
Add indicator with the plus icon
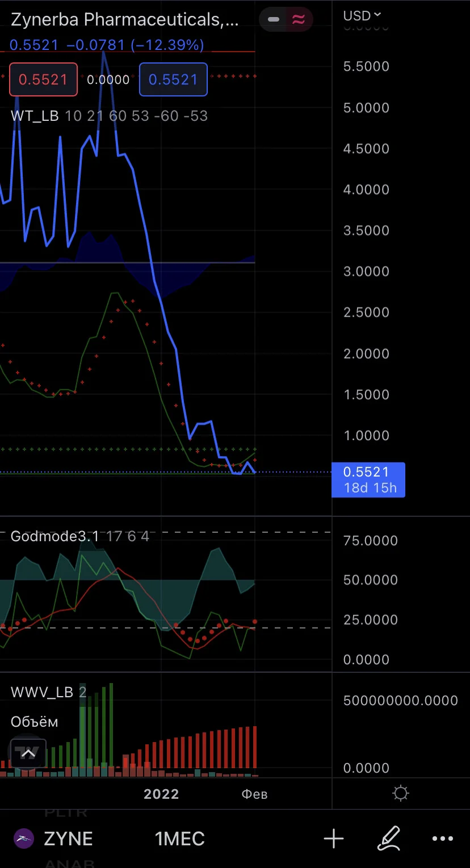334,838
